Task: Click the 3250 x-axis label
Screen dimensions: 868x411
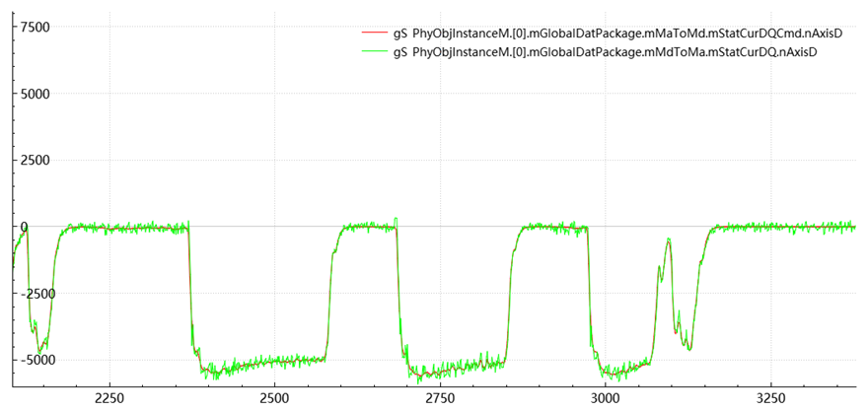Action: (770, 400)
